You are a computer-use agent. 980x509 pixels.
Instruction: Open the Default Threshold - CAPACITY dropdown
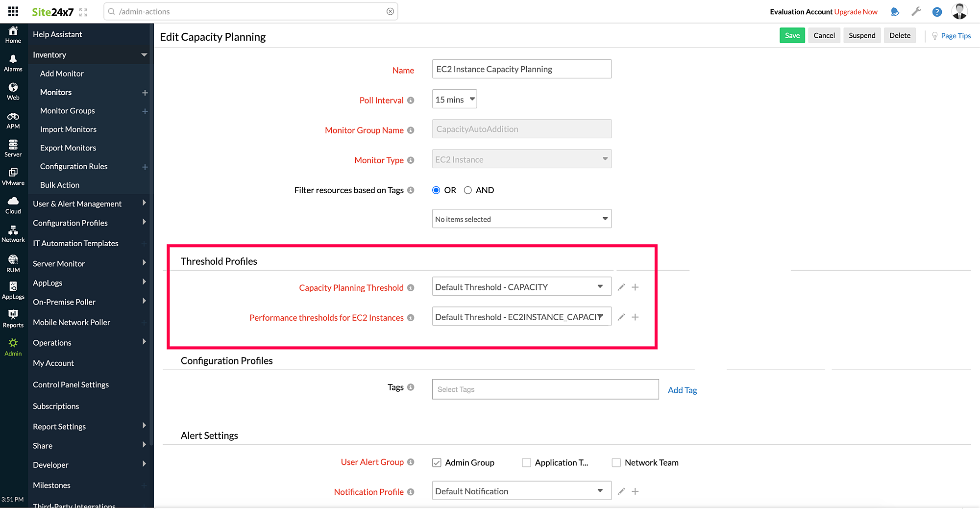point(521,286)
